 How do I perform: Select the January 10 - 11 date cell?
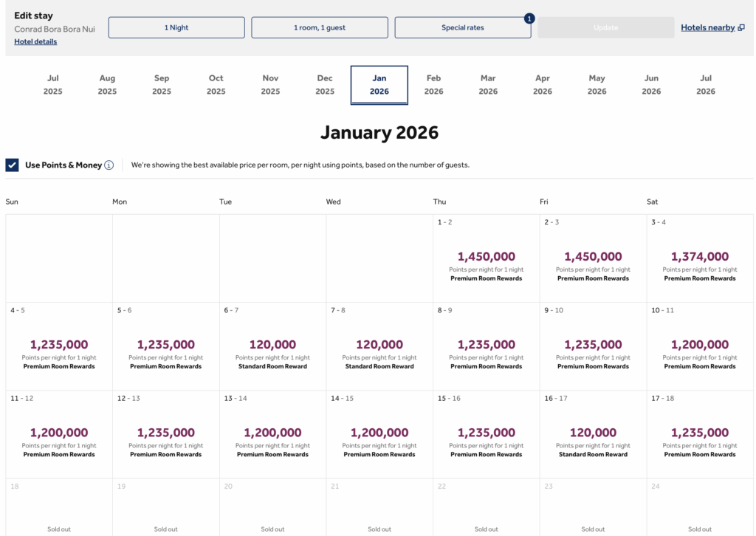(700, 347)
